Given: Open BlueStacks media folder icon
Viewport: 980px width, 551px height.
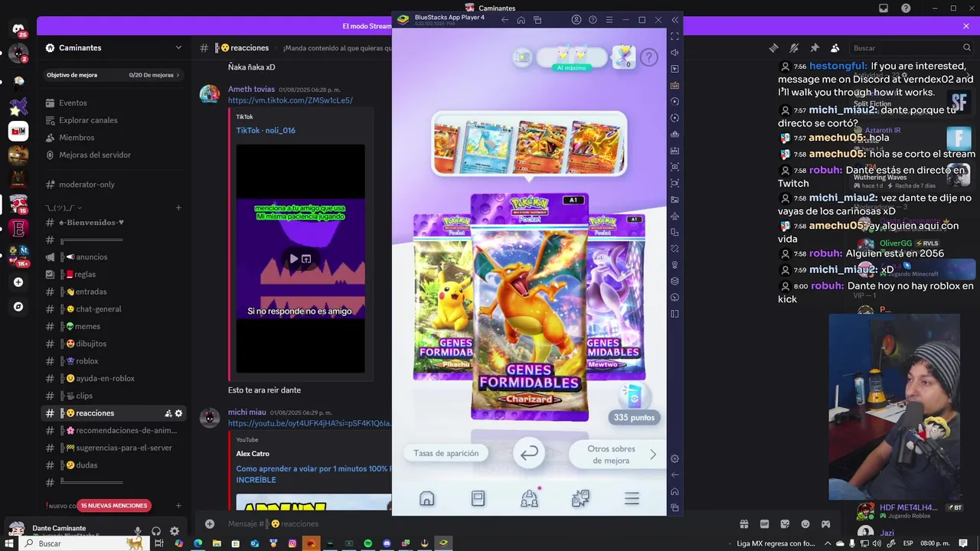Looking at the screenshot, I should [x=675, y=200].
